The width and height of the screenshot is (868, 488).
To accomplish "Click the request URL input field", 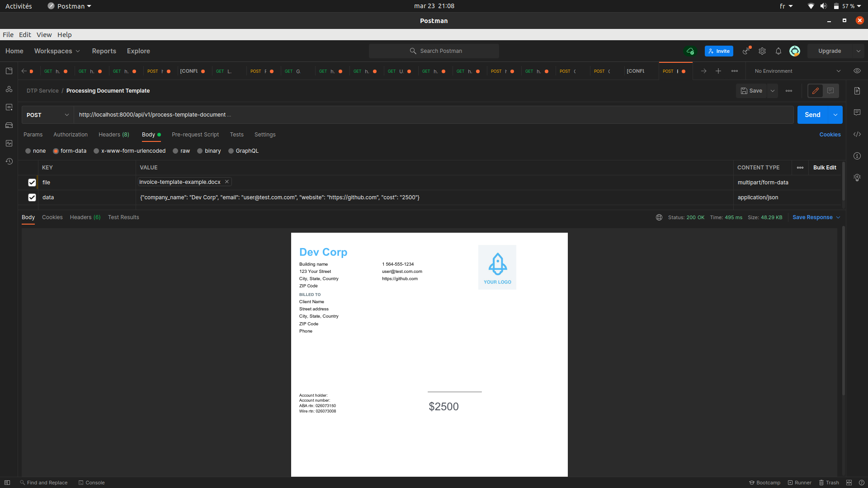I will (407, 115).
